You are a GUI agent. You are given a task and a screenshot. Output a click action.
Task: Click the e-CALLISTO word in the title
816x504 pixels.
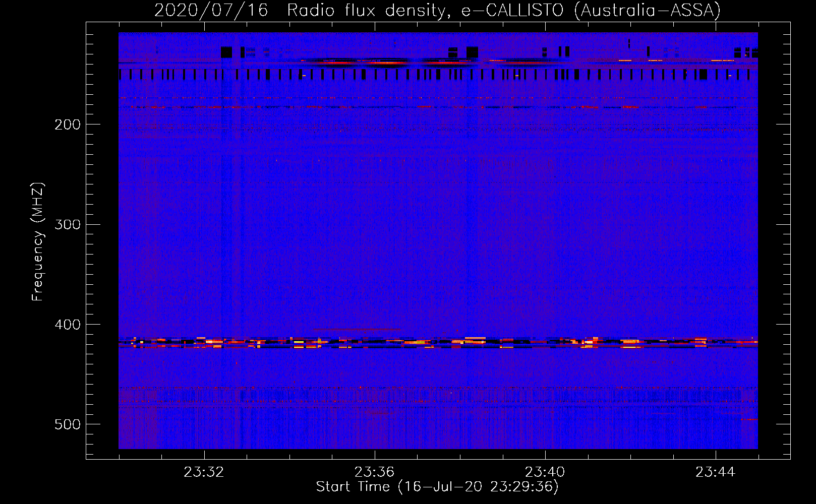tap(512, 11)
